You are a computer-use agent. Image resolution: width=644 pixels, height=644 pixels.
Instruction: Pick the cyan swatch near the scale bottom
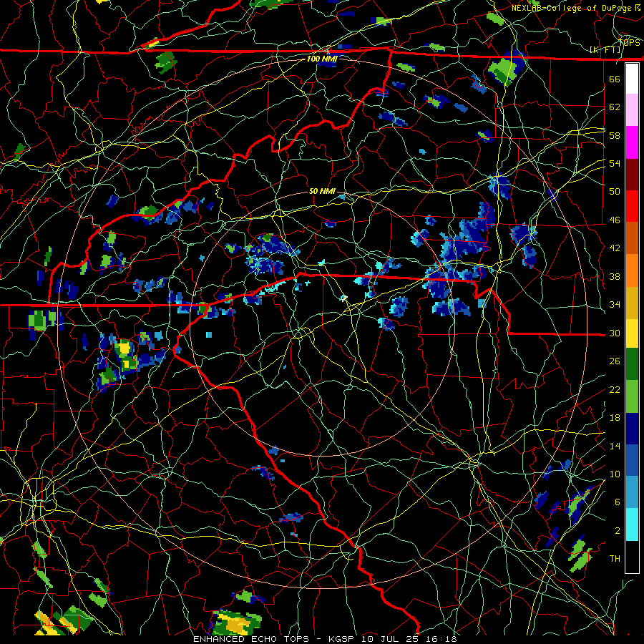point(632,525)
